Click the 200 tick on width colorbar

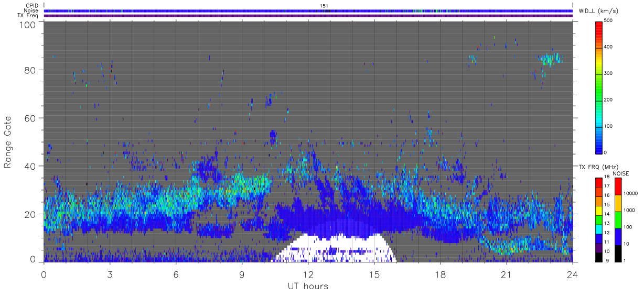[609, 100]
